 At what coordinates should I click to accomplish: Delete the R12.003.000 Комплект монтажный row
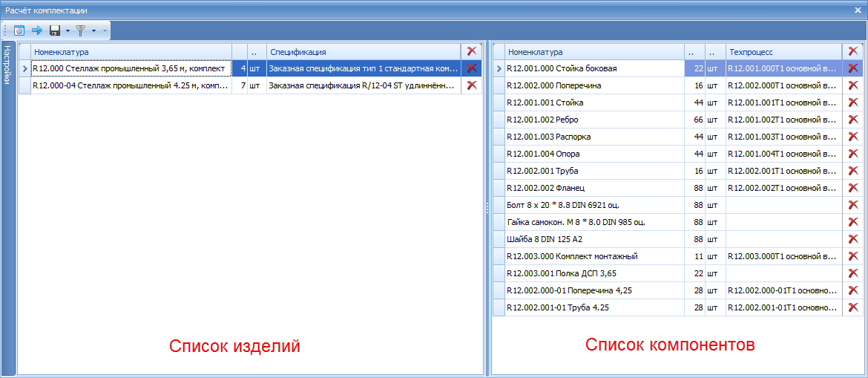pos(853,257)
